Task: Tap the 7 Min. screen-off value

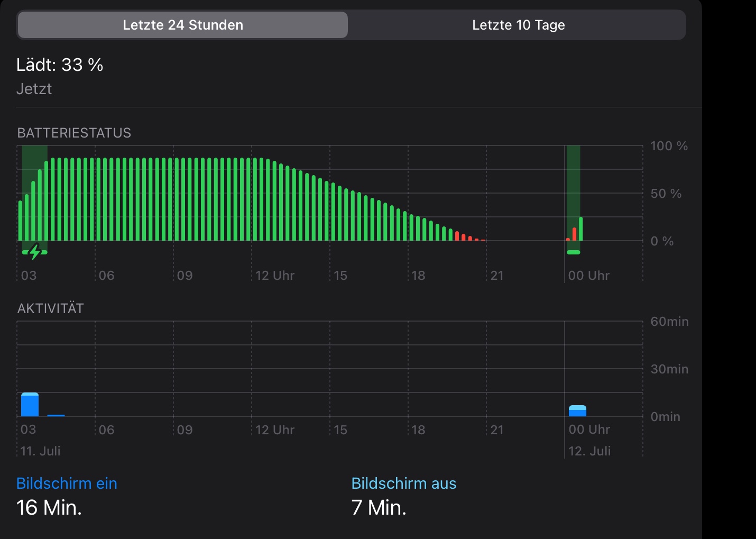Action: click(379, 508)
